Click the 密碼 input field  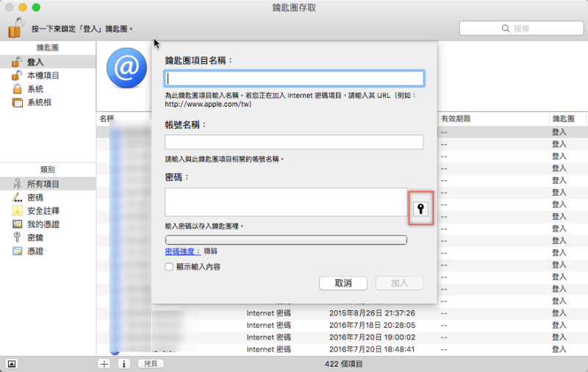click(286, 202)
